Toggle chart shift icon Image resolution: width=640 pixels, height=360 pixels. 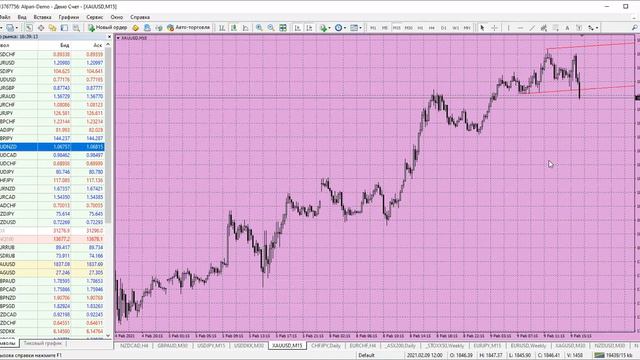pos(309,28)
